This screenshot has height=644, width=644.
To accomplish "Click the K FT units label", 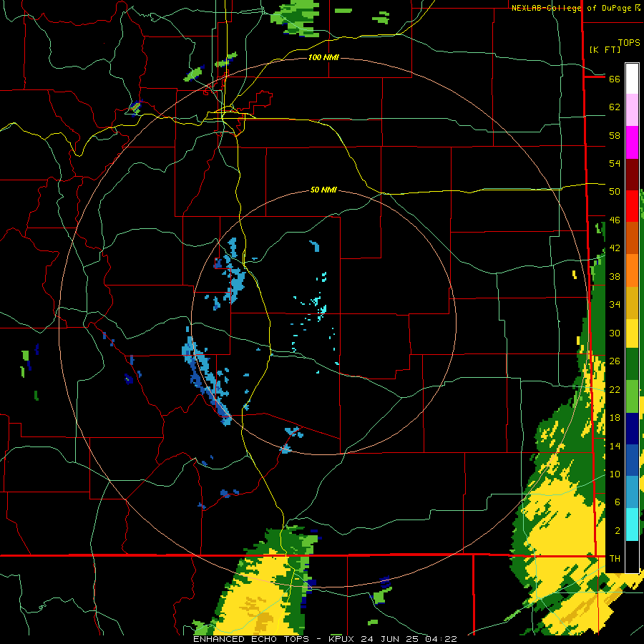I will click(605, 49).
